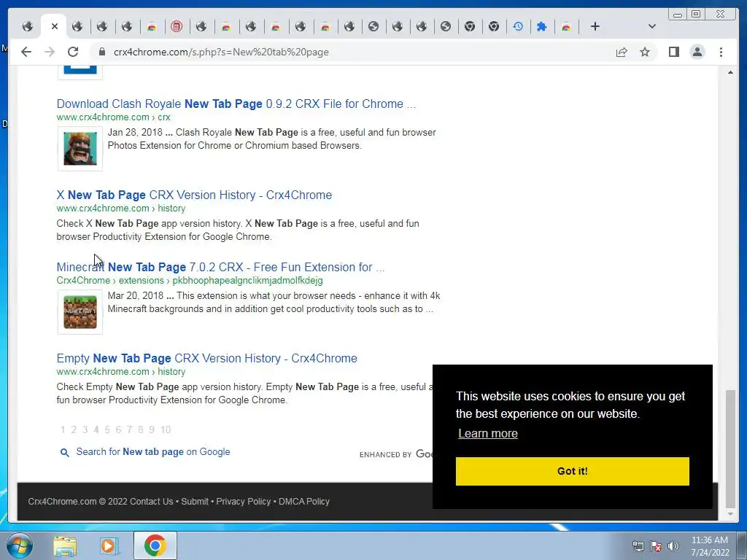
Task: Launch Windows Media Player from the taskbar
Action: [x=109, y=546]
